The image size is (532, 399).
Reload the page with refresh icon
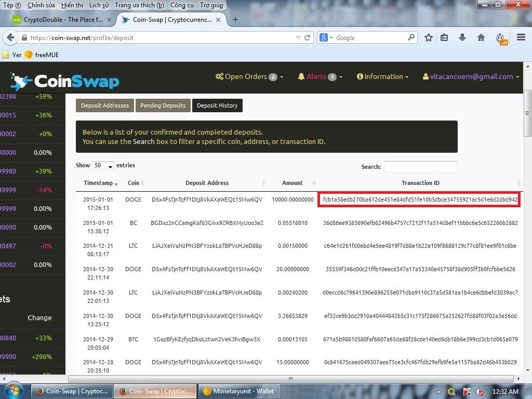[308, 37]
